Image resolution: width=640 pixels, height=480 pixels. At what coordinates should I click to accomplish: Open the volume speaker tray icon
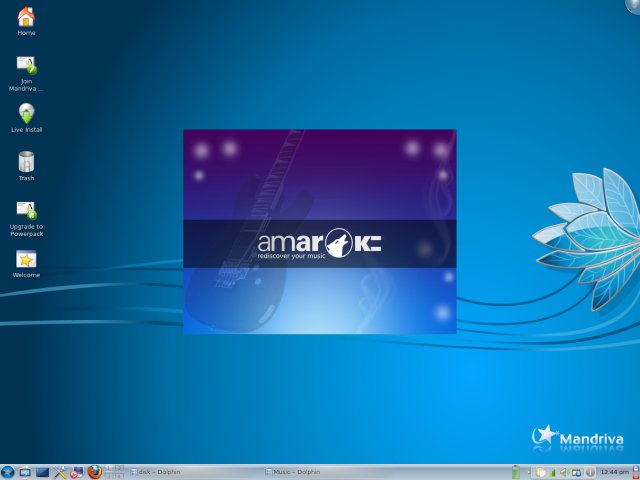[564, 472]
